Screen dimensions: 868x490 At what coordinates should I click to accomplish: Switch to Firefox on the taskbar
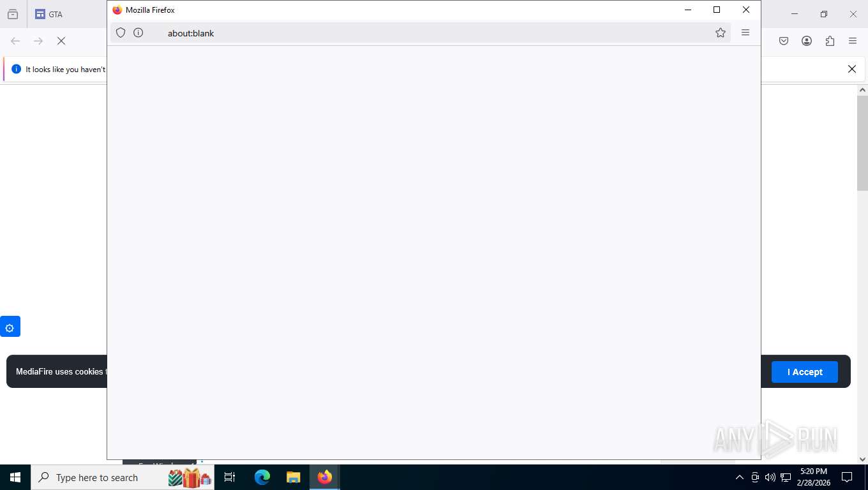point(325,477)
